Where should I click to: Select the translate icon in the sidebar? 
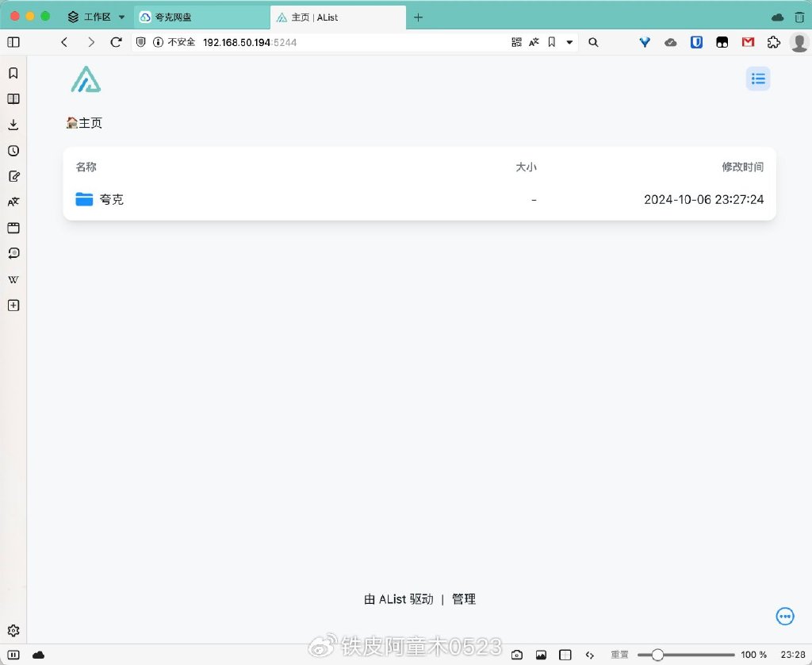tap(13, 202)
